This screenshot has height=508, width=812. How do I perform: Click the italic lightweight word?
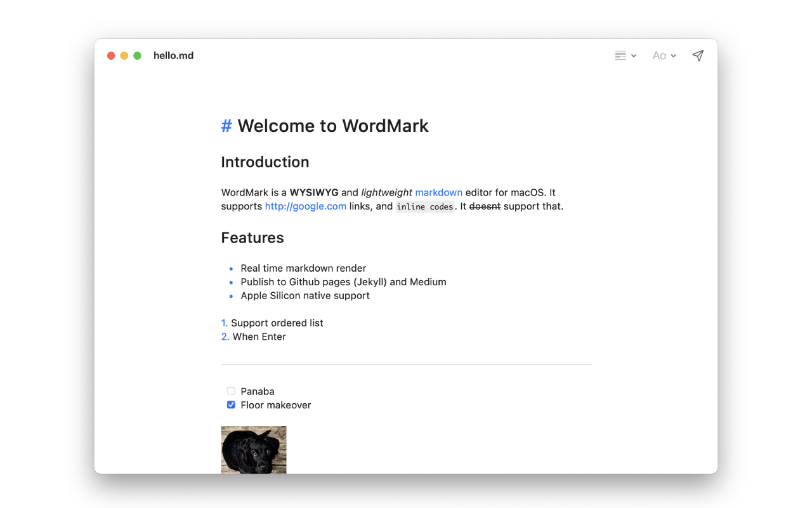click(386, 192)
